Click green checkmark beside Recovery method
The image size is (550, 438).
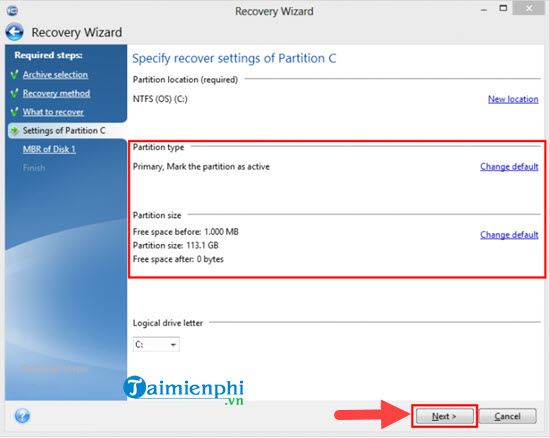click(x=15, y=93)
